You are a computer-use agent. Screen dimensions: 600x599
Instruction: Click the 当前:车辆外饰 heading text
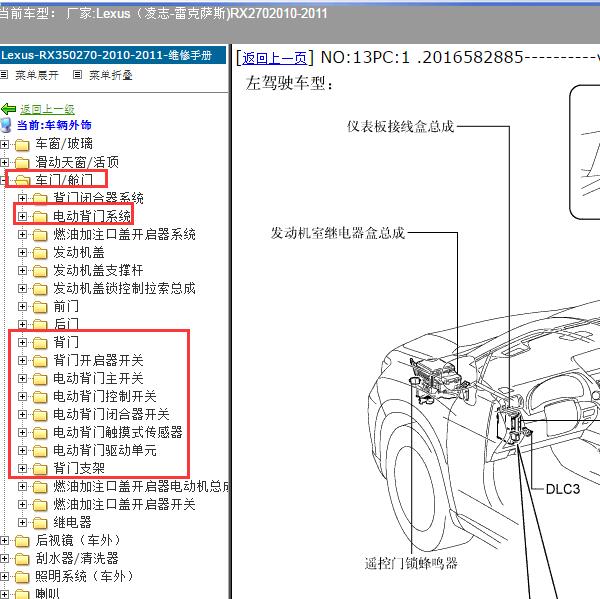[54, 125]
